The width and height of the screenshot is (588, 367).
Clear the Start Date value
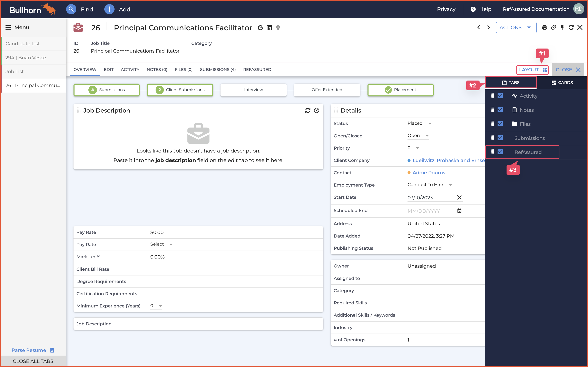459,197
